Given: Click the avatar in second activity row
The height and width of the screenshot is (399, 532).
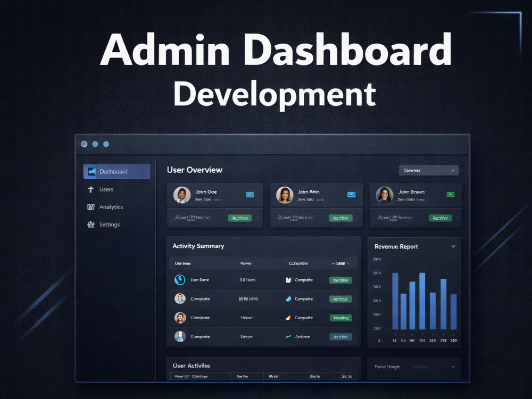Looking at the screenshot, I should [x=180, y=299].
